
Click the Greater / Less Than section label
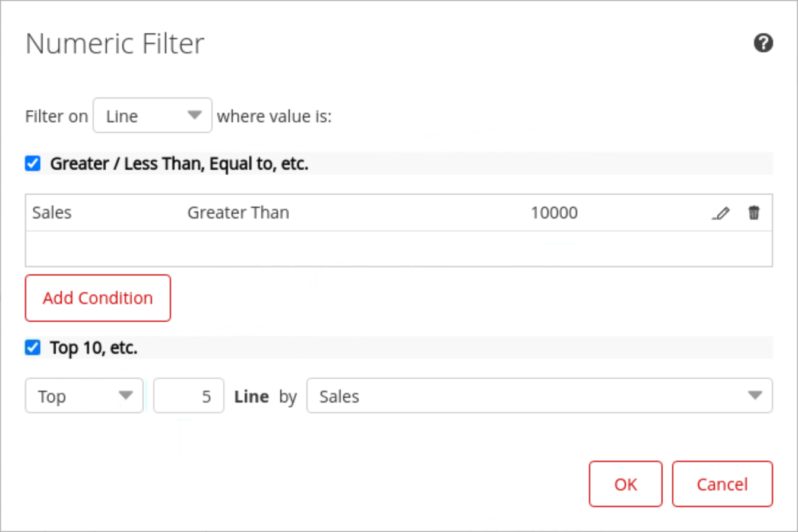coord(179,164)
